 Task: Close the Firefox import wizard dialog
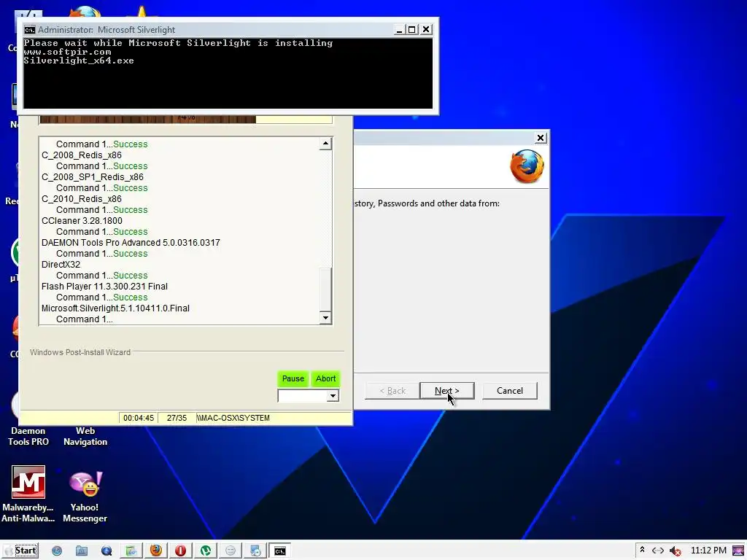541,138
